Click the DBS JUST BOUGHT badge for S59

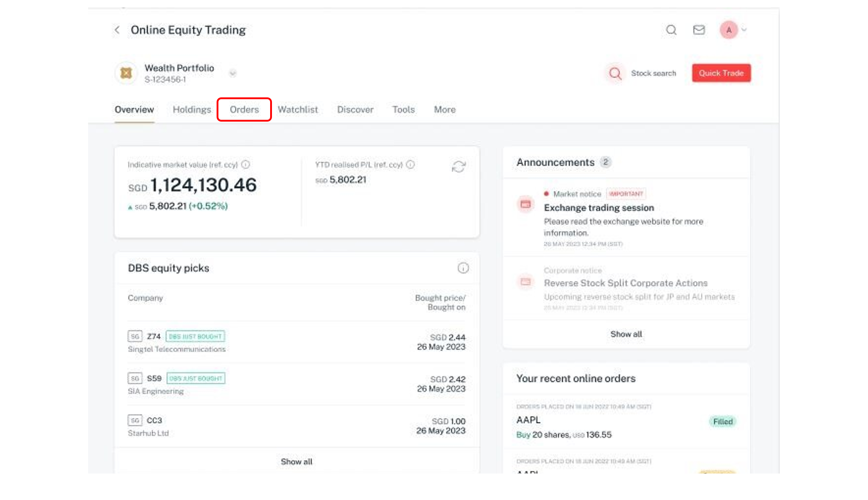[196, 378]
